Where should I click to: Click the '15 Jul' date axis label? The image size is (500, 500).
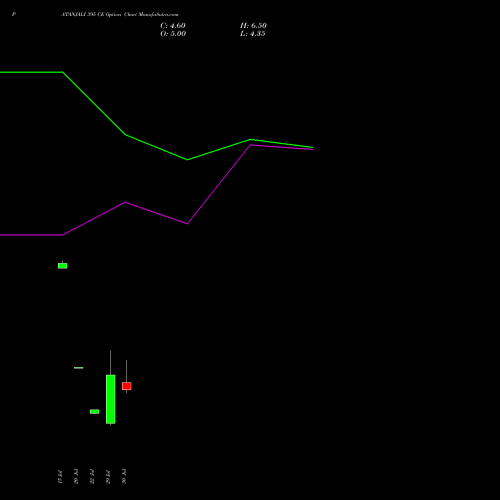[x=60, y=476]
